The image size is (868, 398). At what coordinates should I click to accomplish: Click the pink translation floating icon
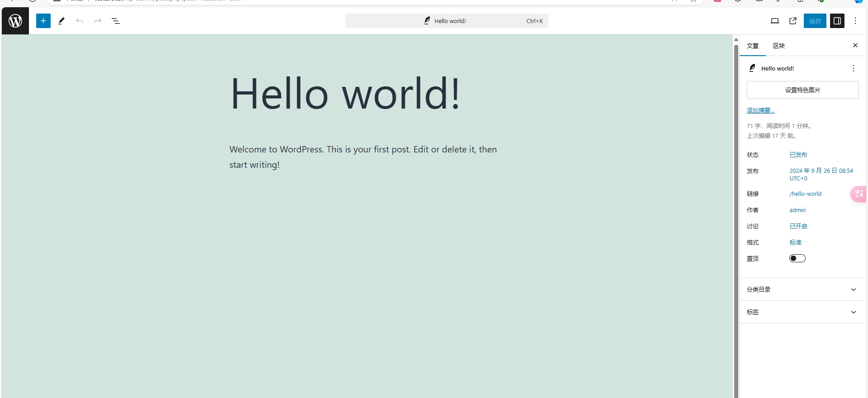pos(859,194)
